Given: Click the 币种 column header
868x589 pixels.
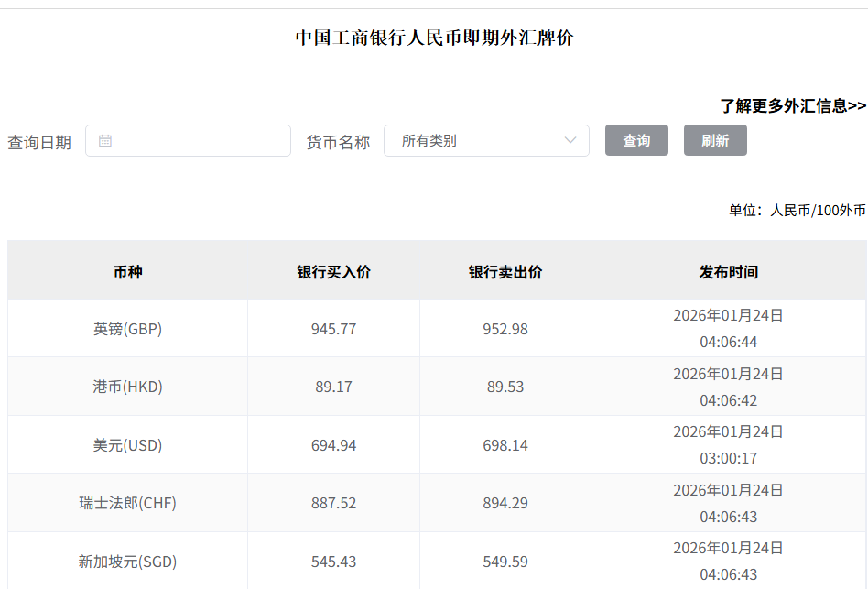Looking at the screenshot, I should coord(128,272).
